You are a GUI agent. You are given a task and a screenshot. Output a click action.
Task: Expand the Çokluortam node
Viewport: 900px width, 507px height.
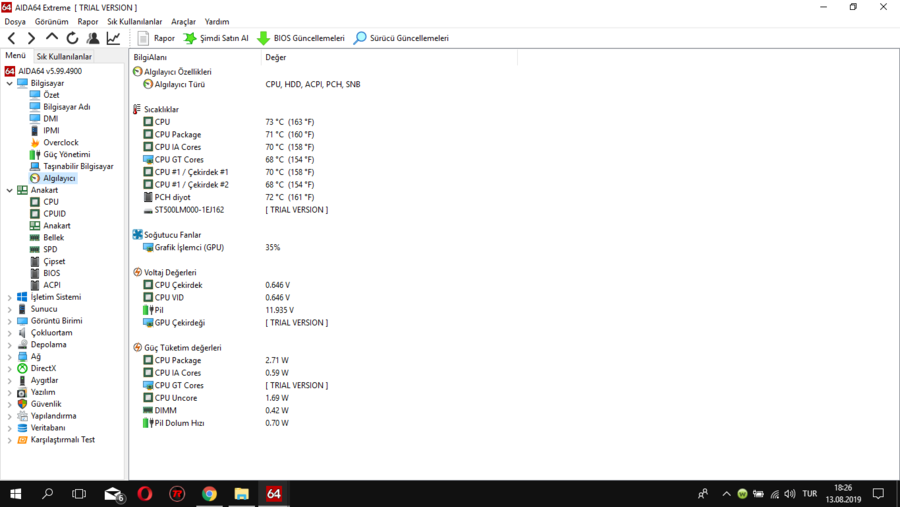tap(9, 333)
